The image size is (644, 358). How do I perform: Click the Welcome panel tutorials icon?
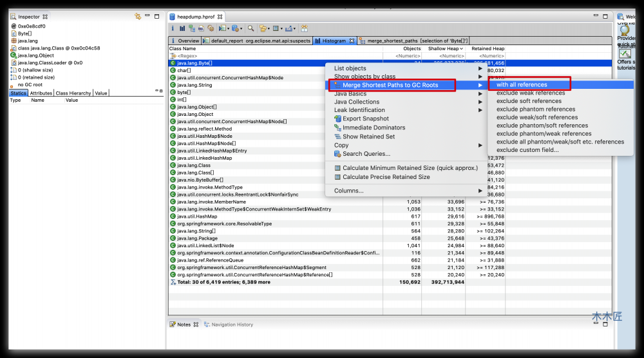pos(625,54)
